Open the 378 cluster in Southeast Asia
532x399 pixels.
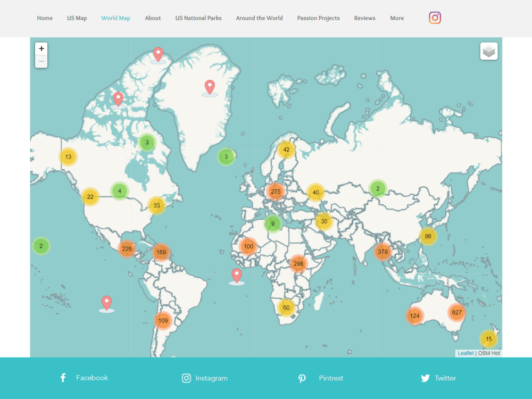383,252
